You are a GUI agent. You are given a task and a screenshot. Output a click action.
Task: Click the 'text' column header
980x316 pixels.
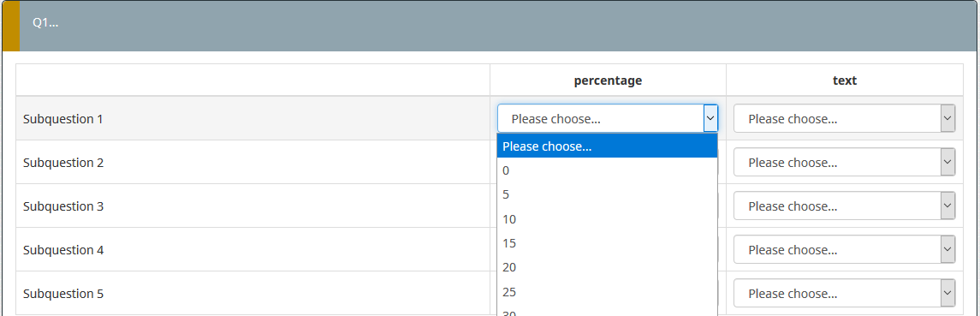tap(845, 80)
